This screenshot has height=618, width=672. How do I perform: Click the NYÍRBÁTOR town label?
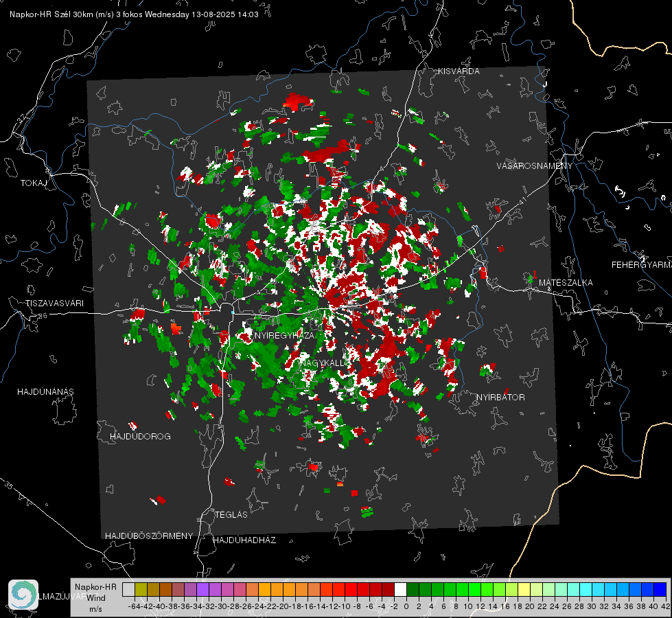500,398
